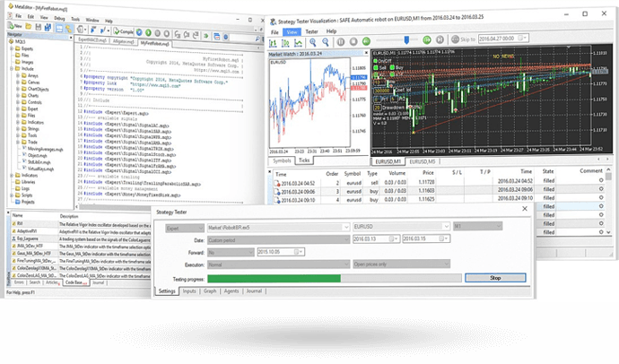The image size is (619, 364).
Task: Select the Alligator.mq5 editor tab
Action: point(123,41)
